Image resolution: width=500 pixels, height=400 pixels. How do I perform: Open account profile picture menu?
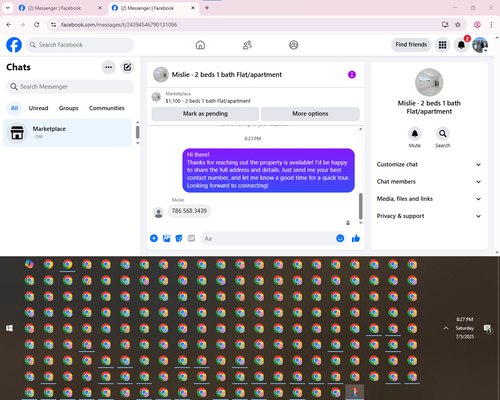(480, 45)
